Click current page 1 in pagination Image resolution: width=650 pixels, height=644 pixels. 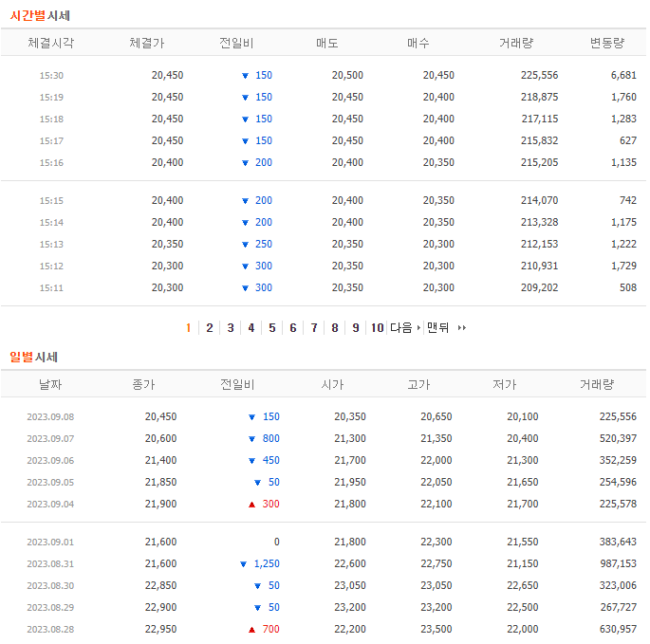point(189,328)
